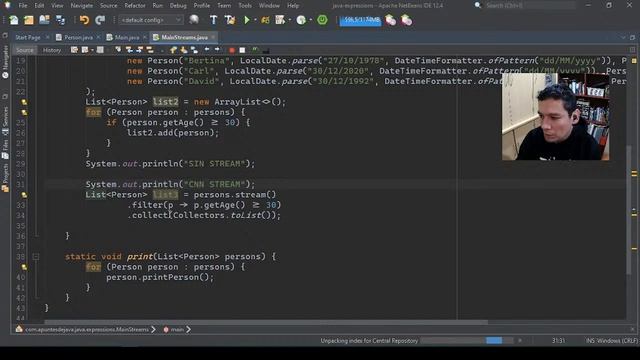Click the first profiler snapshot icon
The height and width of the screenshot is (360, 640).
(x=391, y=20)
